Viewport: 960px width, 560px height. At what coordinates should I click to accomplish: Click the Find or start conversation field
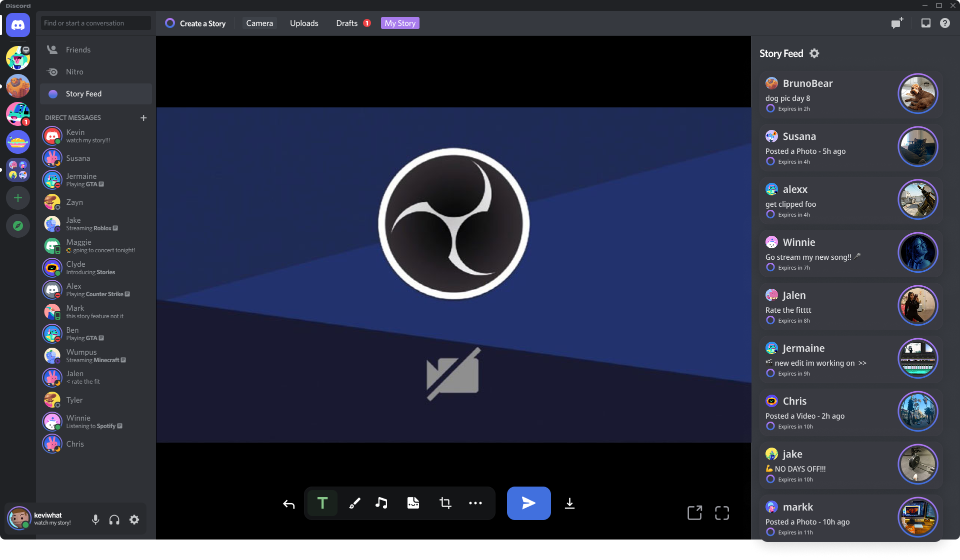[x=95, y=23]
